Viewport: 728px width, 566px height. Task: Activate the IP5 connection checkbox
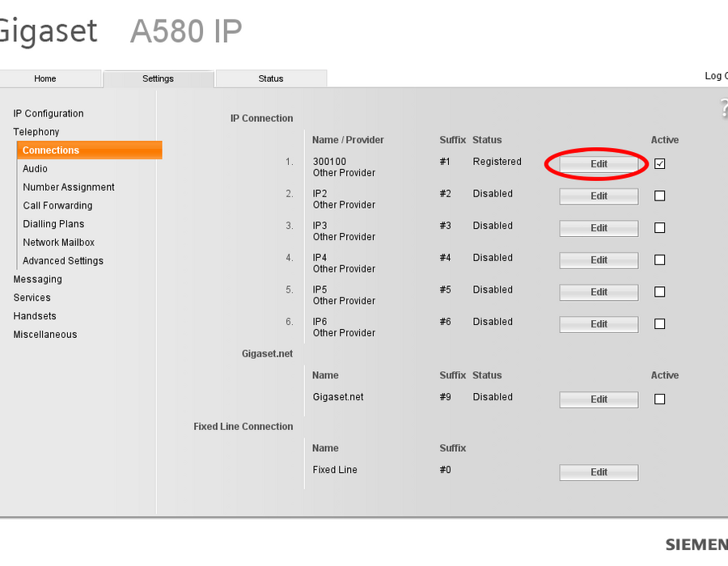[659, 292]
